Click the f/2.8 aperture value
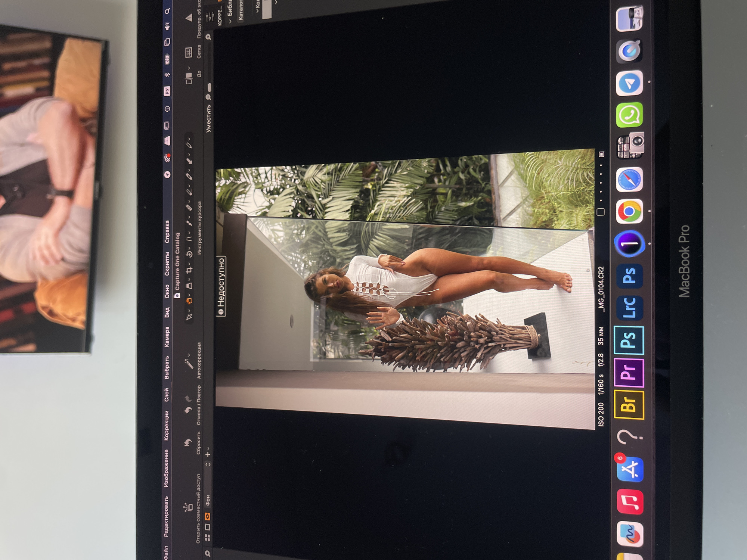 point(601,360)
